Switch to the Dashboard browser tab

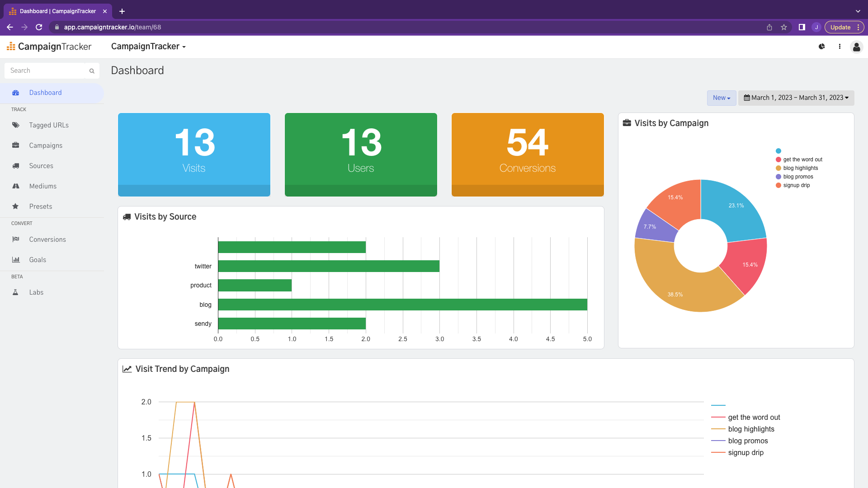58,11
